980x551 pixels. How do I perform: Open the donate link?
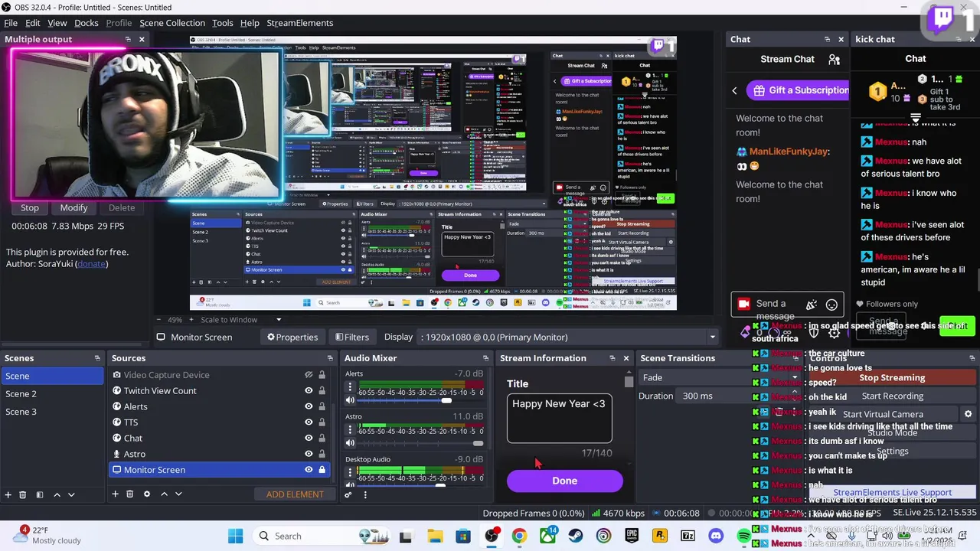click(92, 264)
